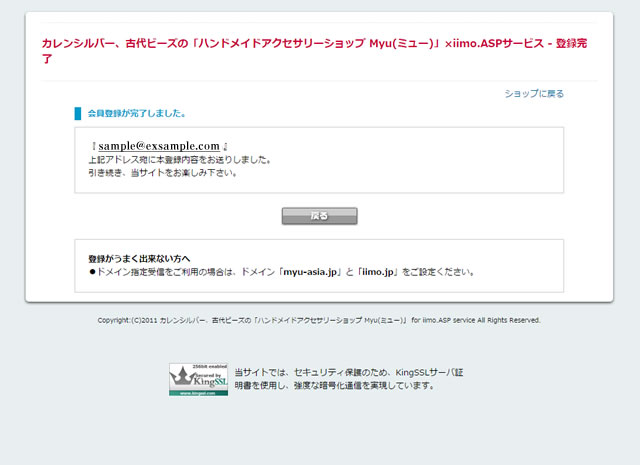Click the 引き続き、当サイトをお楽しみ下さい line
This screenshot has width=640, height=465.
click(x=163, y=173)
